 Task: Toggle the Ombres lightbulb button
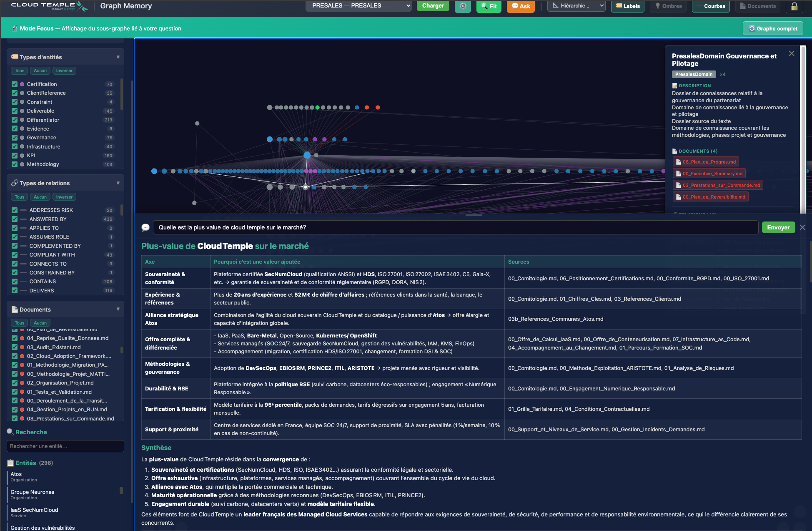668,6
